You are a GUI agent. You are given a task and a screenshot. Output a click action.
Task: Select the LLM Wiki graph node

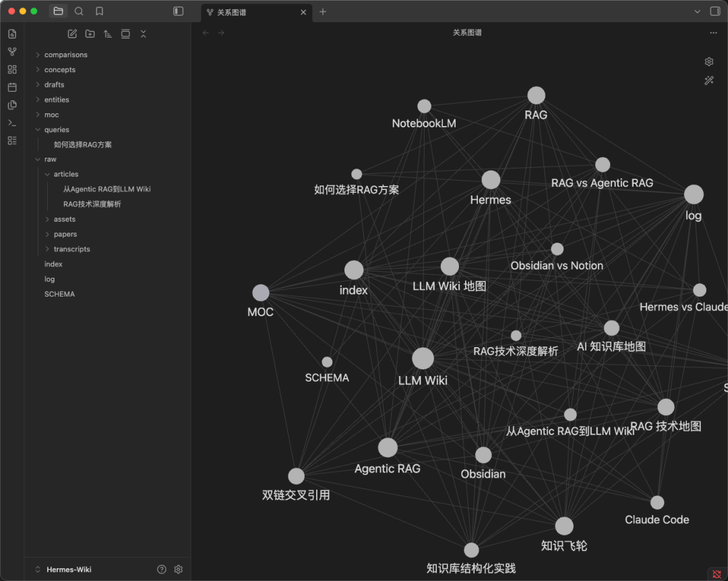coord(423,359)
